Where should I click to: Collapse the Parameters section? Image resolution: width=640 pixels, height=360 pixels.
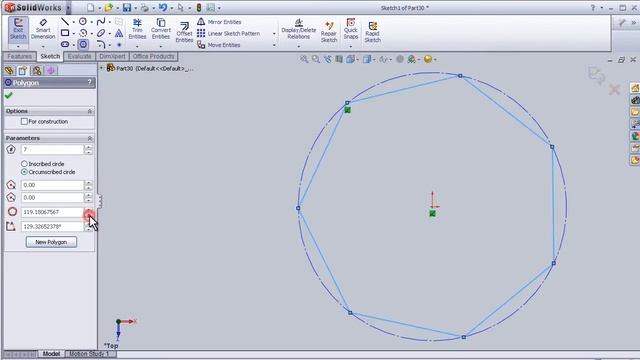pyautogui.click(x=90, y=138)
